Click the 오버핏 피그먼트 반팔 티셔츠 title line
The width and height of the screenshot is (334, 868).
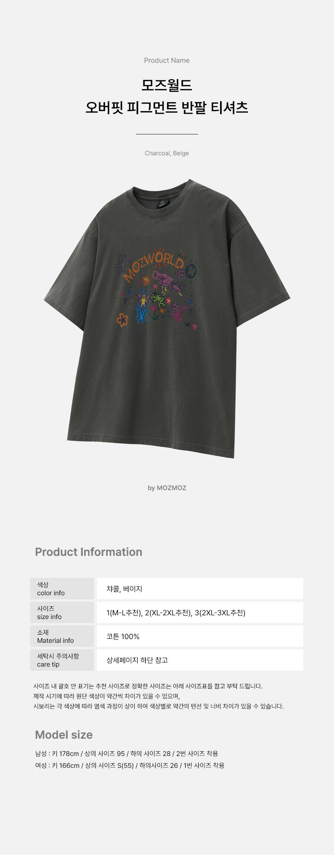(167, 107)
